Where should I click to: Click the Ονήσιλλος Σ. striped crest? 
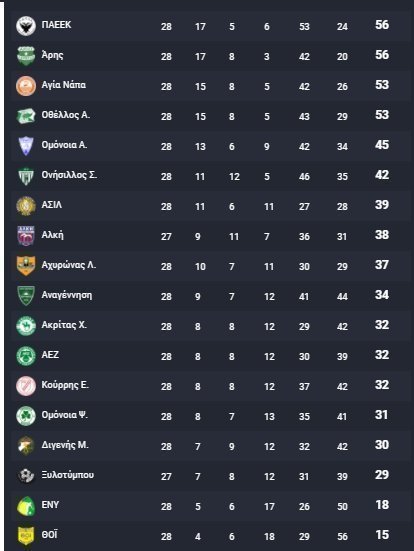(26, 176)
